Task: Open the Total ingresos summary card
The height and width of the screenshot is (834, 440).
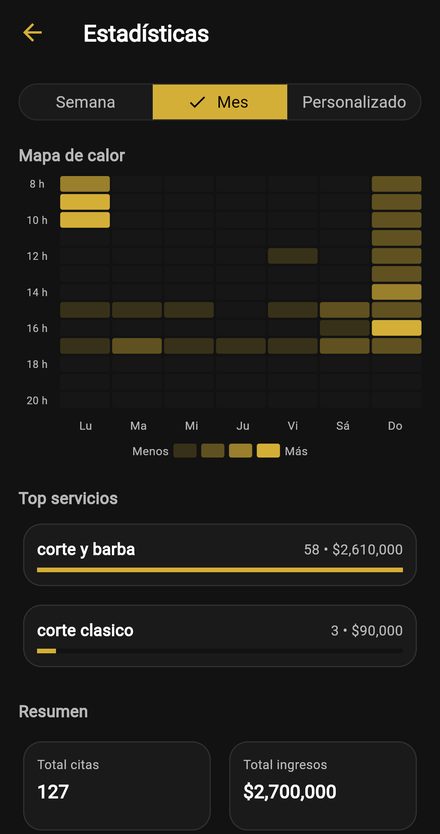Action: pos(323,785)
